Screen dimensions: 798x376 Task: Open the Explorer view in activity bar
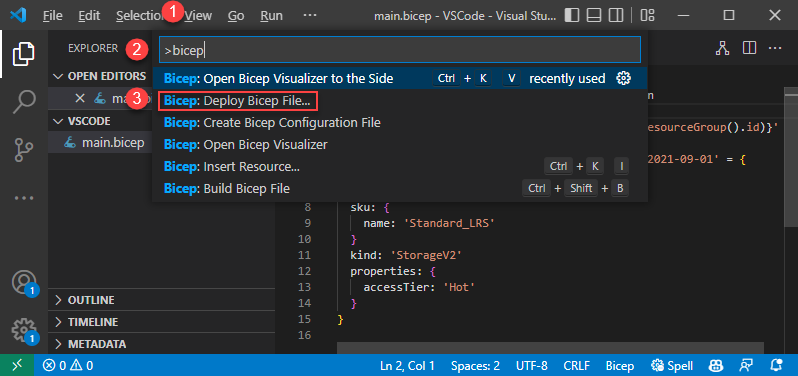click(x=23, y=54)
